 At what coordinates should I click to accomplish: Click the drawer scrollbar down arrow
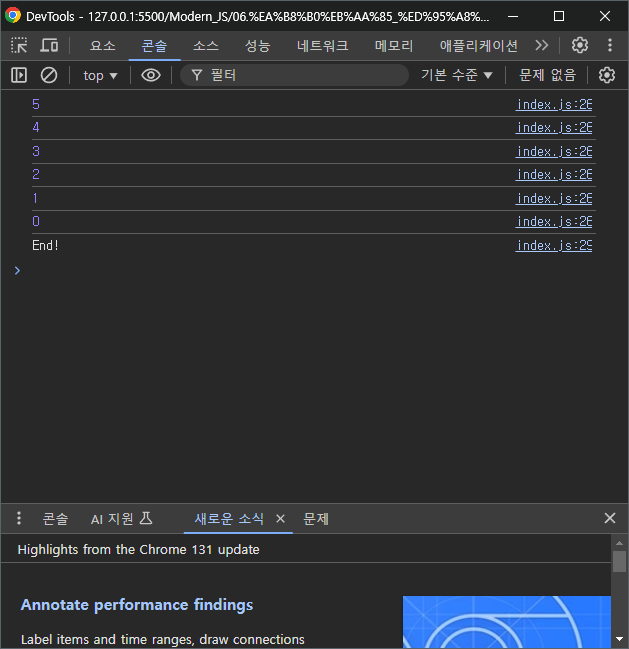click(619, 639)
